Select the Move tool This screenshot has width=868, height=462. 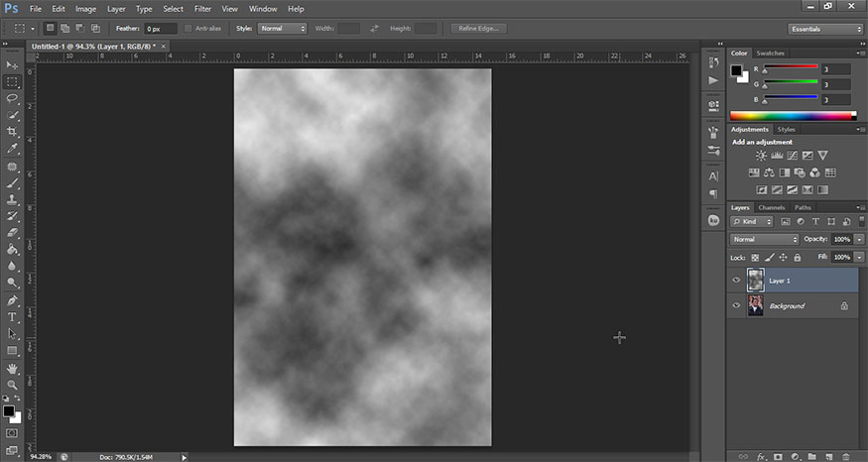[12, 64]
